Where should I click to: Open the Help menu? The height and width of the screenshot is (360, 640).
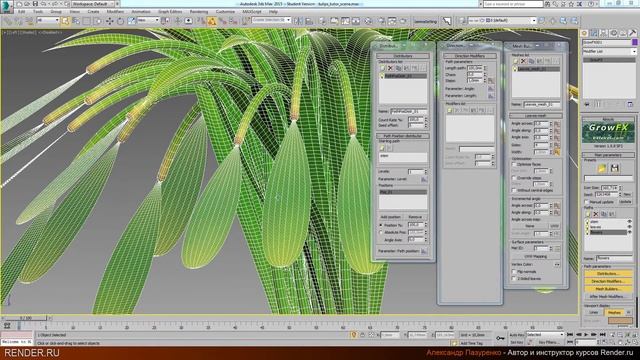[273, 12]
